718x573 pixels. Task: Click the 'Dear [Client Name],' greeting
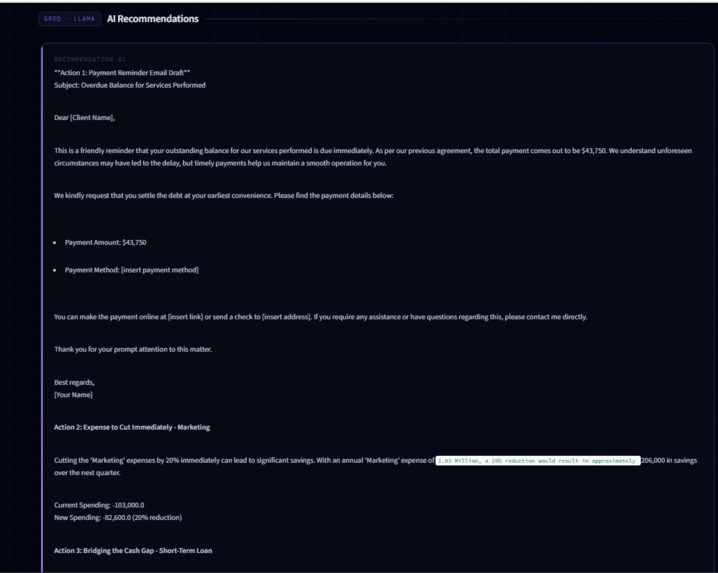[84, 118]
